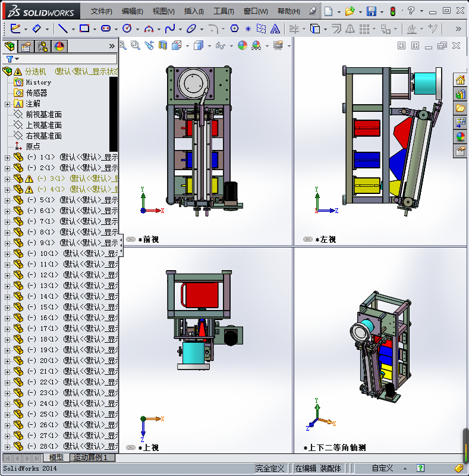Click the Save icon in title bar
The height and width of the screenshot is (476, 469).
[x=372, y=11]
